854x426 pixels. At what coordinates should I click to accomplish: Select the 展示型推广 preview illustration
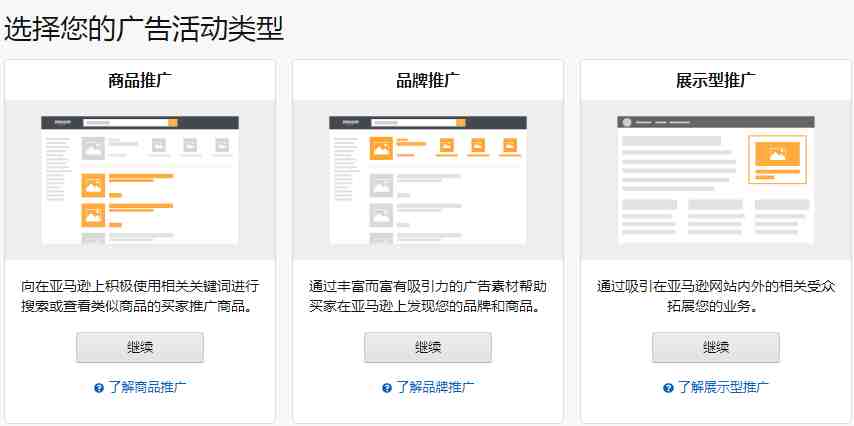(x=716, y=180)
